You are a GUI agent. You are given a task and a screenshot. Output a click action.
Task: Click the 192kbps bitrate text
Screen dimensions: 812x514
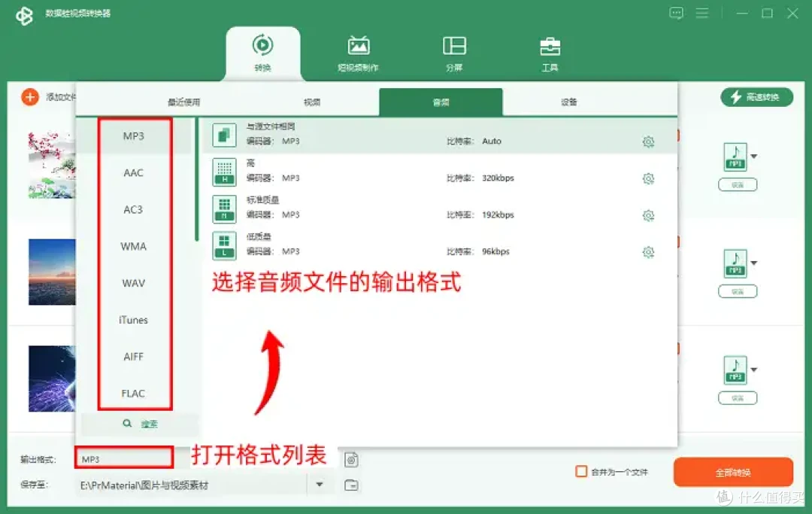(x=498, y=214)
